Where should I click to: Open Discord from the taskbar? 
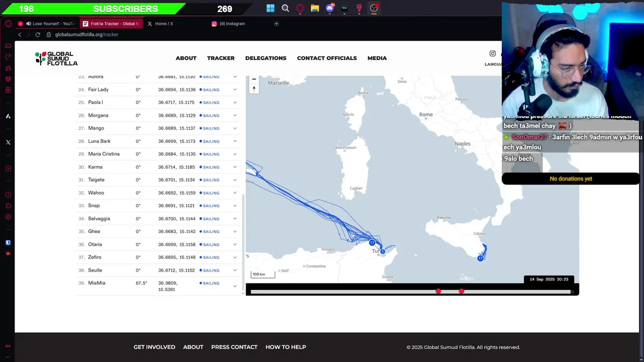[330, 8]
